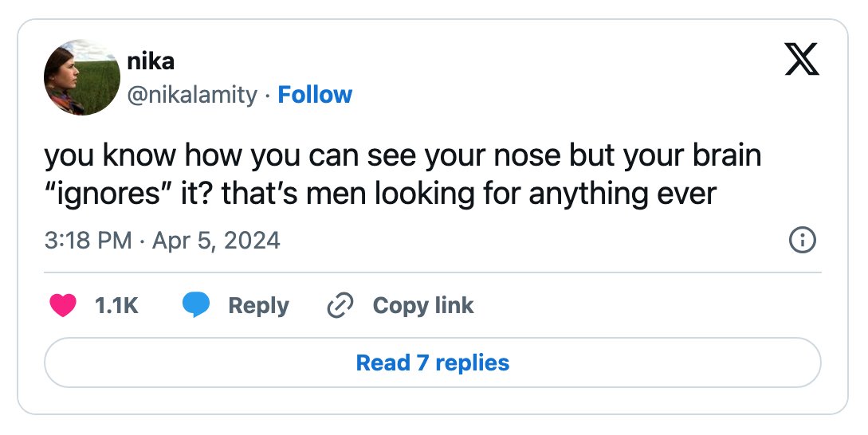Click the tweet line starting 'you know how'
The image size is (868, 435).
(403, 155)
